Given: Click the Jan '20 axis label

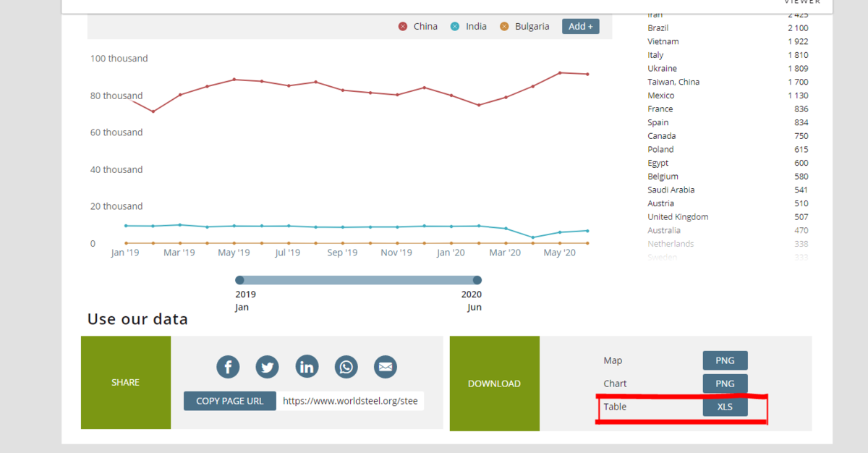Looking at the screenshot, I should [x=451, y=253].
